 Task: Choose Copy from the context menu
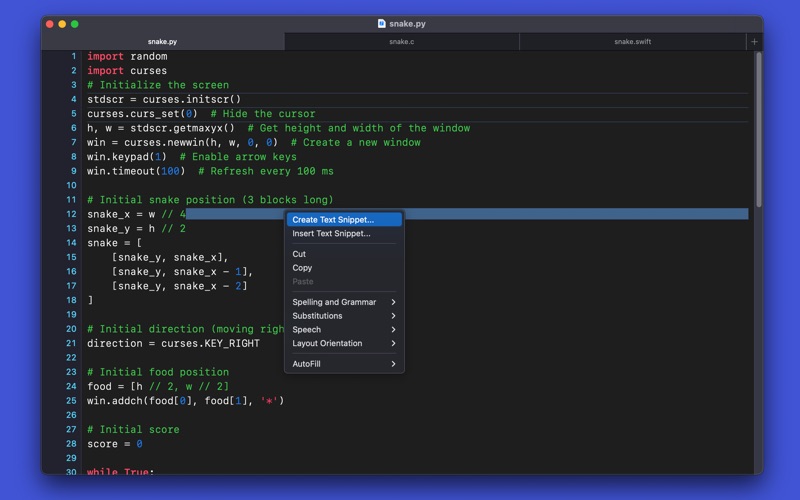tap(302, 268)
